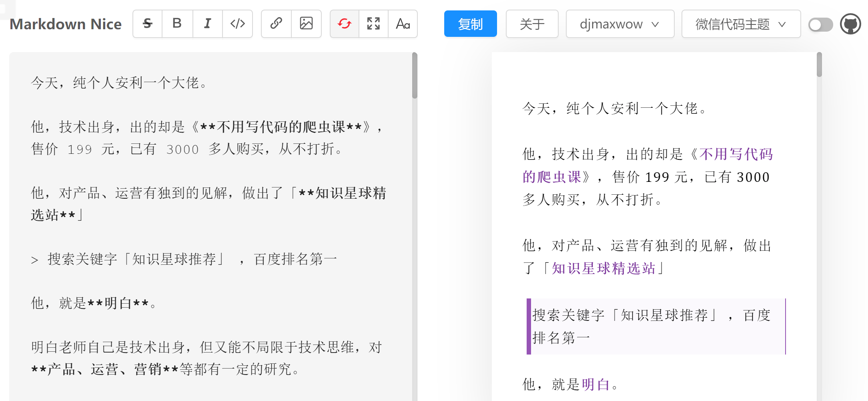Click the red sync scroll icon
Screen dimensions: 868x401
(x=345, y=24)
